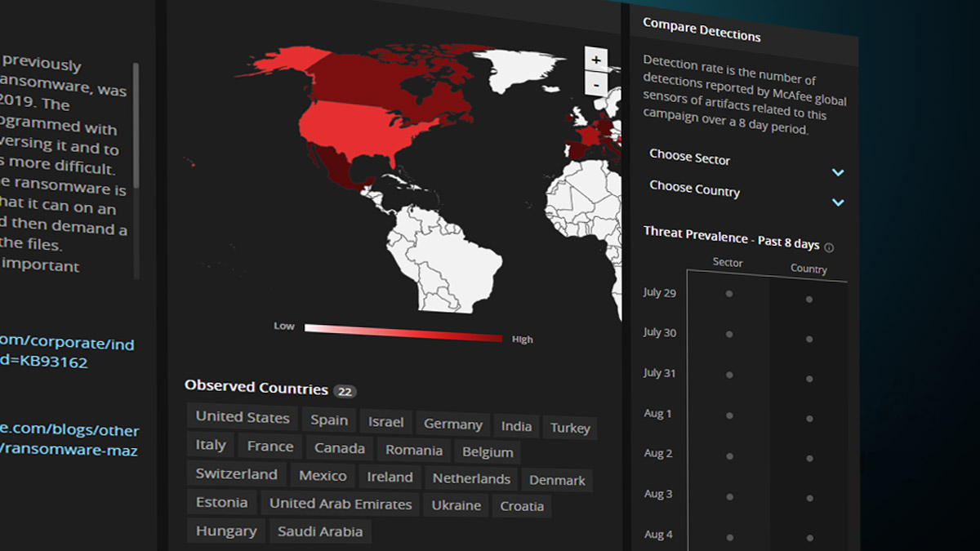Image resolution: width=980 pixels, height=551 pixels.
Task: Click the July 29 Country data point
Action: 808,300
